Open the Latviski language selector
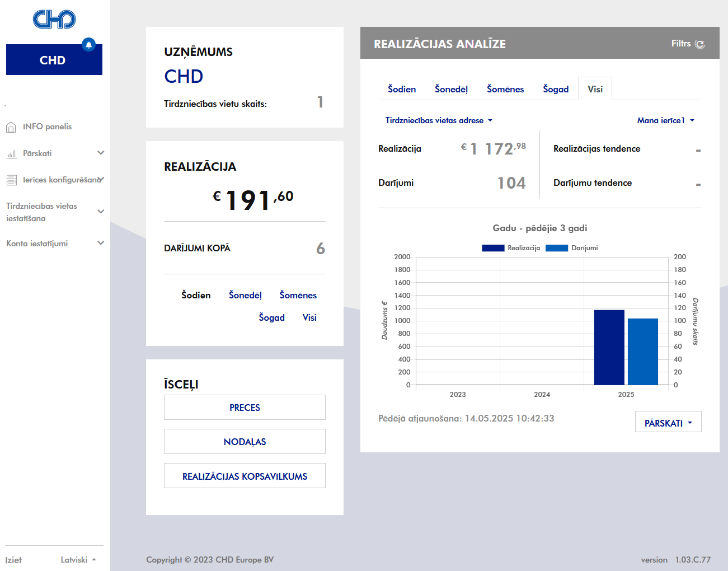Image resolution: width=728 pixels, height=571 pixels. click(x=78, y=560)
